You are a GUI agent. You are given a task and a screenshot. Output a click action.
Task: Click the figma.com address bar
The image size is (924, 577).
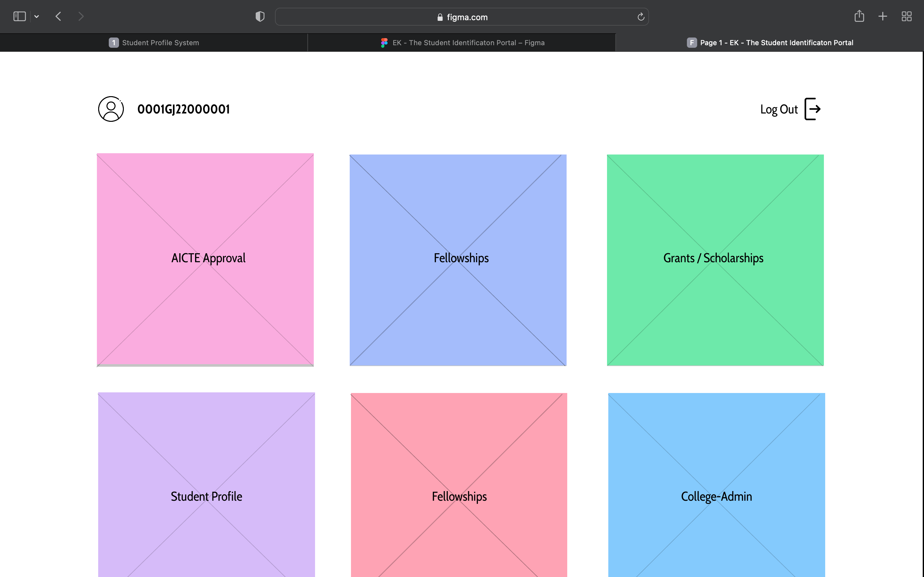[462, 17]
